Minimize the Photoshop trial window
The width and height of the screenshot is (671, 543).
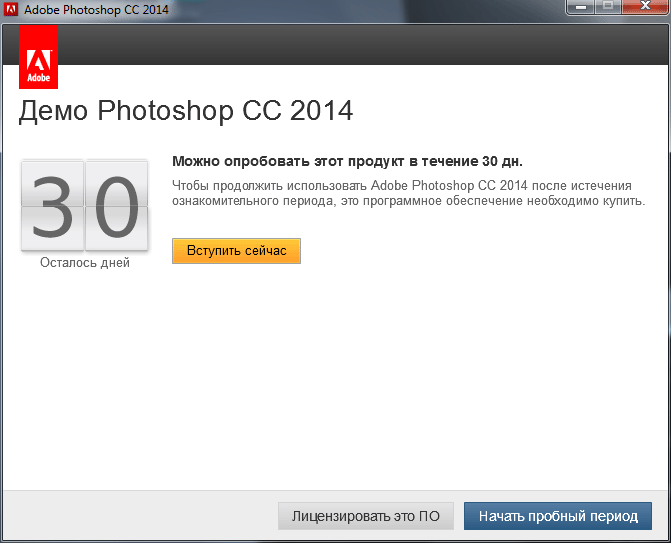581,6
